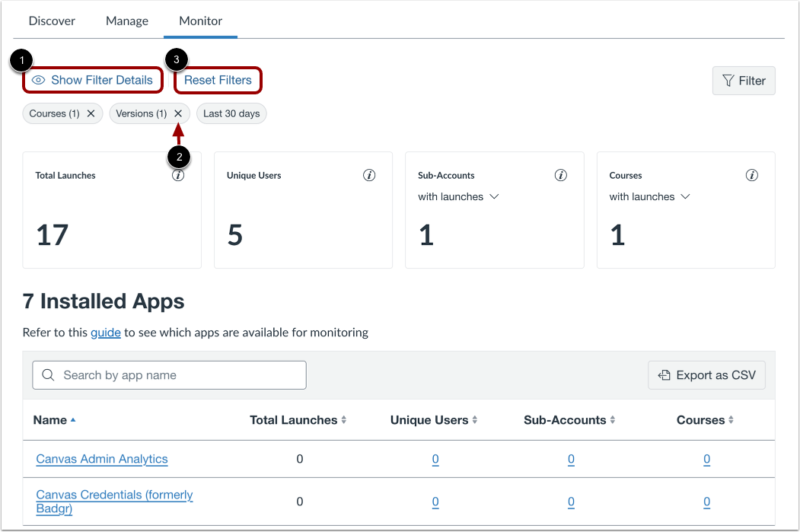Sort by Unique Users column
Image resolution: width=800 pixels, height=532 pixels.
tap(434, 420)
